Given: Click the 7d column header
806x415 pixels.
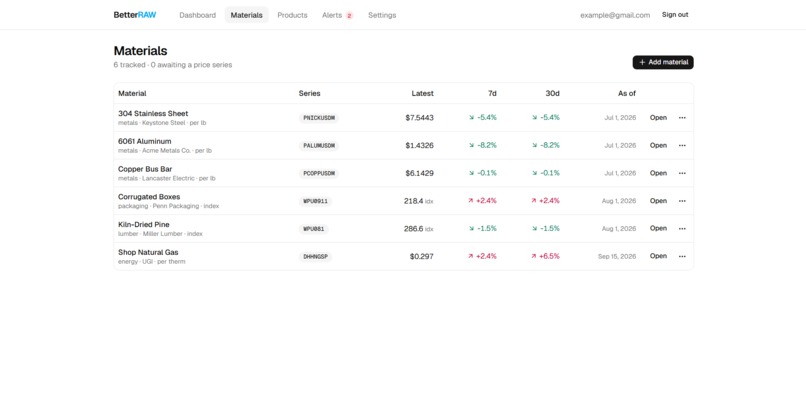Looking at the screenshot, I should [492, 94].
